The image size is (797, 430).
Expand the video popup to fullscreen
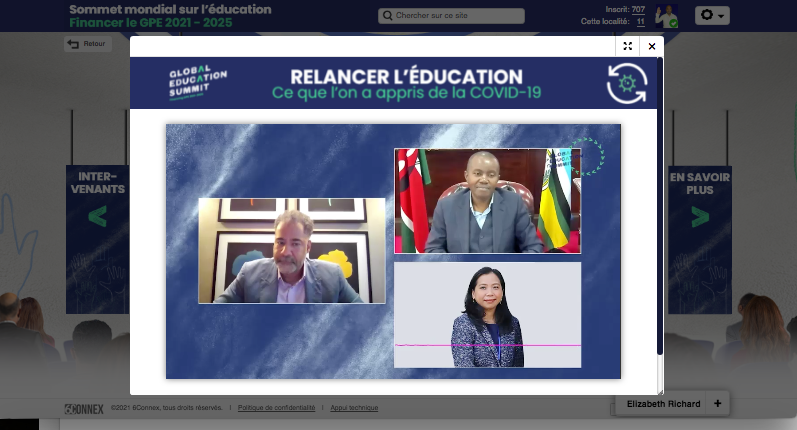tap(628, 46)
